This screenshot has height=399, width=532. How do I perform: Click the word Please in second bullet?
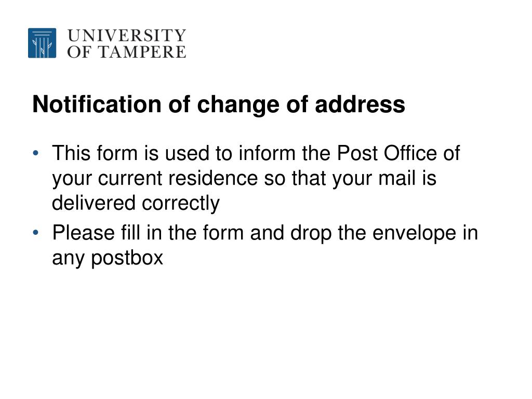pyautogui.click(x=84, y=233)
